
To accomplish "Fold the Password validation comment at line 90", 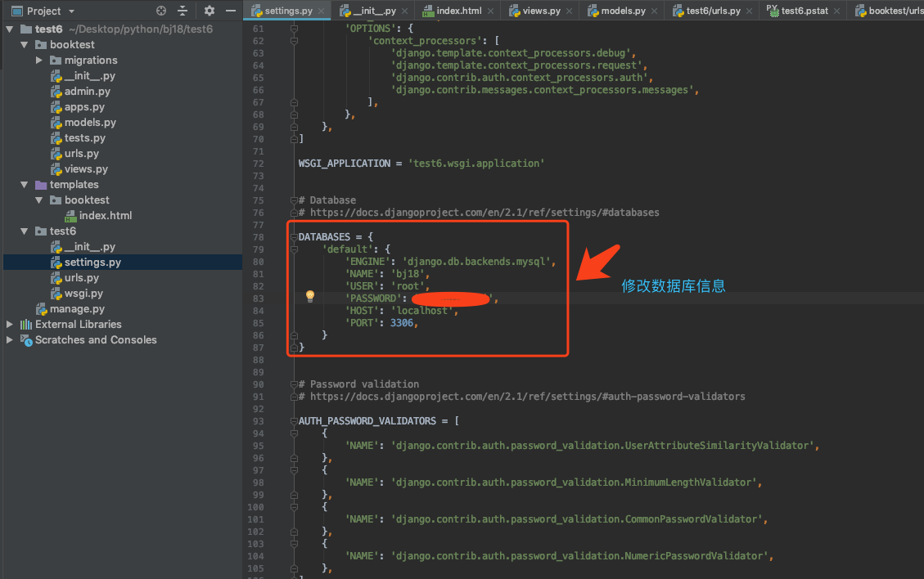I will click(294, 384).
